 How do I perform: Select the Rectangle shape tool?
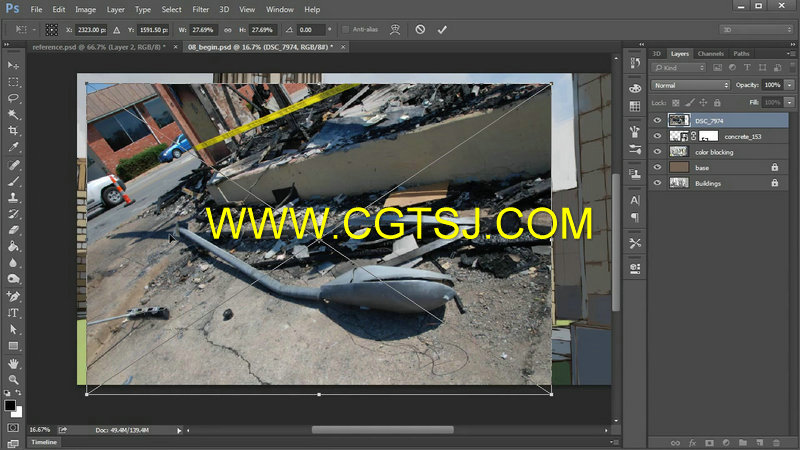tap(13, 346)
